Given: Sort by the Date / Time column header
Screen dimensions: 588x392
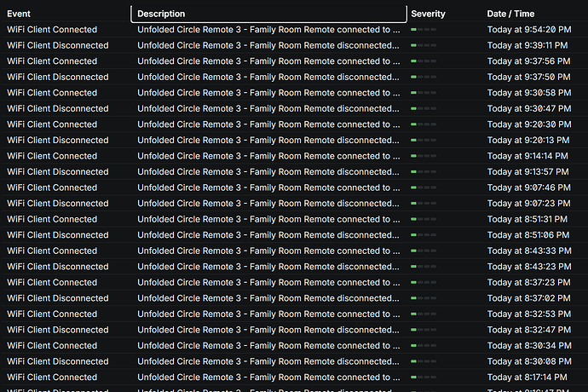Looking at the screenshot, I should tap(510, 14).
